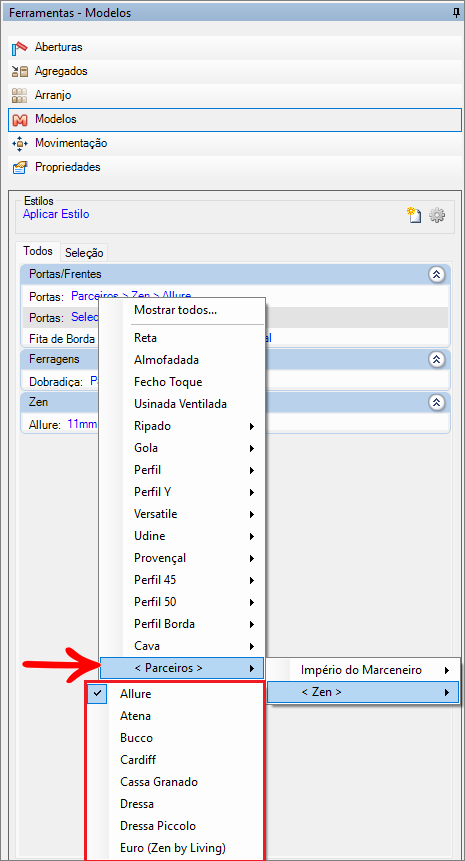Select Usinada Ventilada door model

pyautogui.click(x=182, y=404)
